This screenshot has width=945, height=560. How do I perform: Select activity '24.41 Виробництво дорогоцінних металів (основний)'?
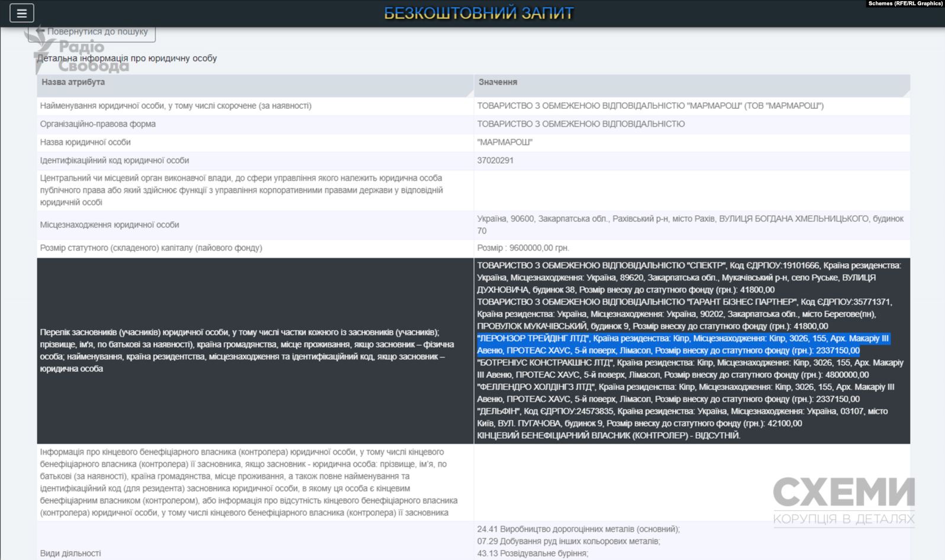click(578, 529)
